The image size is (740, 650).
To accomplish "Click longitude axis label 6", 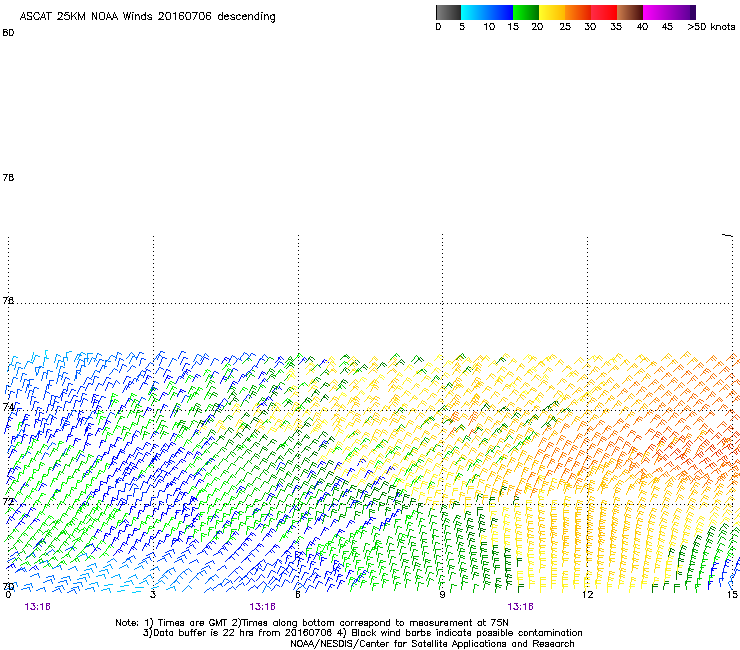I will point(298,595).
